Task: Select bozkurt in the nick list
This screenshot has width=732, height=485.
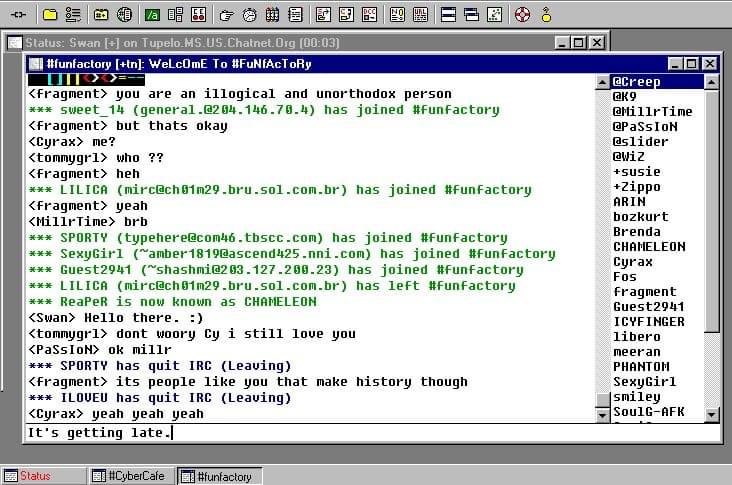Action: pyautogui.click(x=657, y=217)
